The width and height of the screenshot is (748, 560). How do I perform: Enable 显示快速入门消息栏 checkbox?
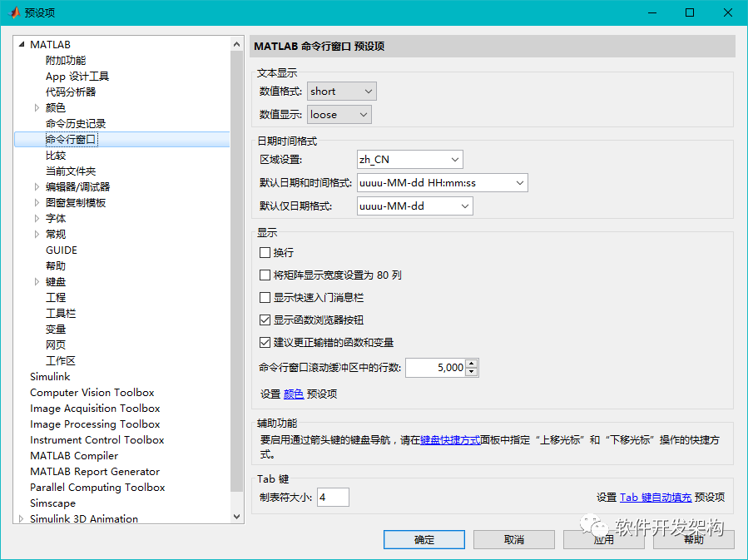coord(265,297)
